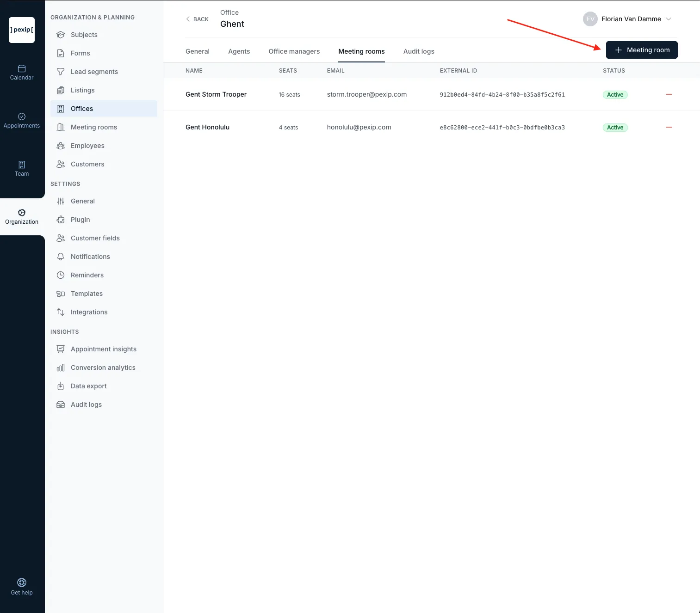Screen dimensions: 700x613
Task: Click the Notifications bell icon
Action: (61, 257)
